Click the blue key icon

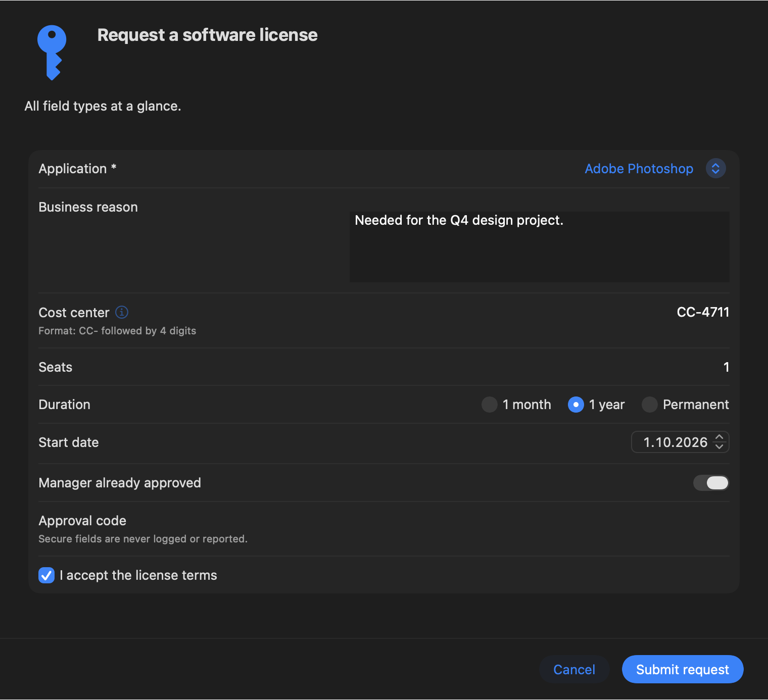[x=52, y=53]
